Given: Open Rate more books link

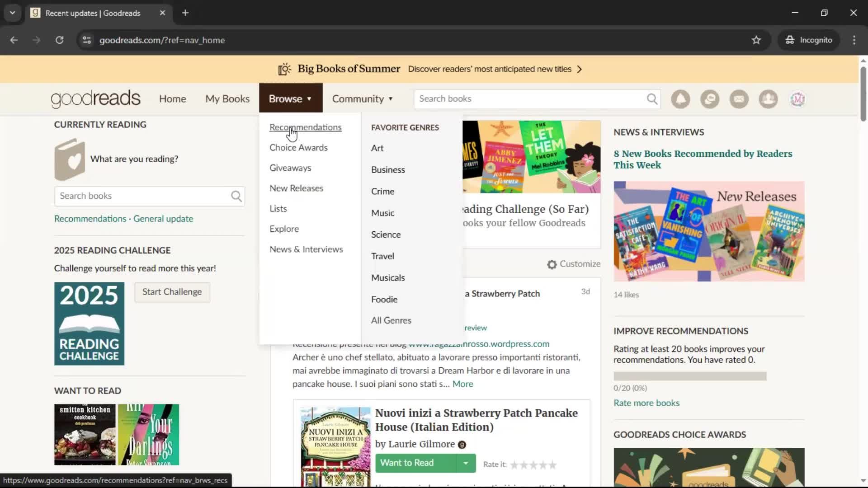Looking at the screenshot, I should pos(646,403).
